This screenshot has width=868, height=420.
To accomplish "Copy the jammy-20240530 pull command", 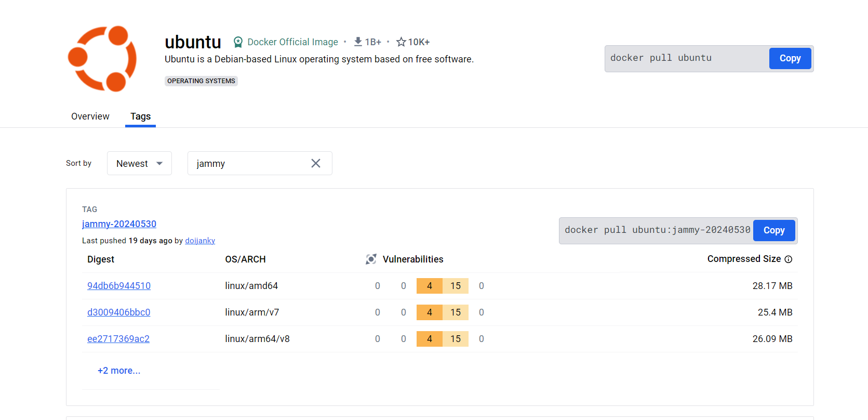I will [x=774, y=230].
